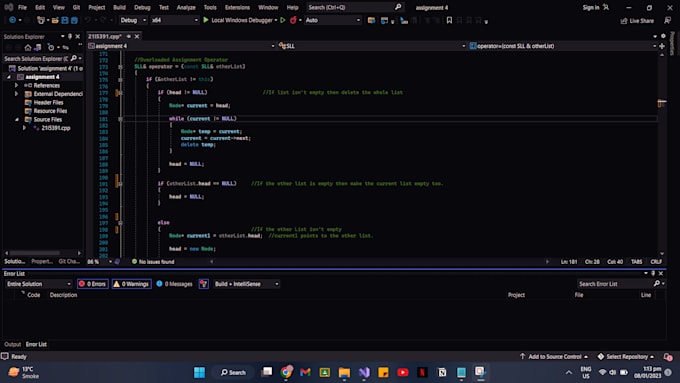The image size is (680, 383).
Task: Open YouTube from the taskbar
Action: [x=403, y=372]
